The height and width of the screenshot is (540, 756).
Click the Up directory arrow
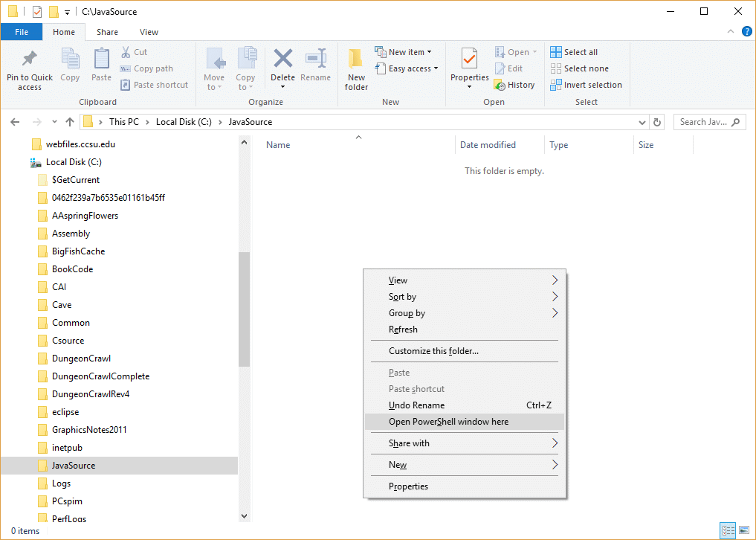[x=70, y=122]
